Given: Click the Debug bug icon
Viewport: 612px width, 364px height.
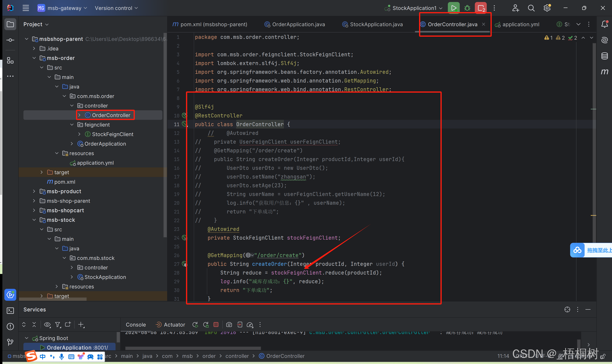Looking at the screenshot, I should [467, 8].
